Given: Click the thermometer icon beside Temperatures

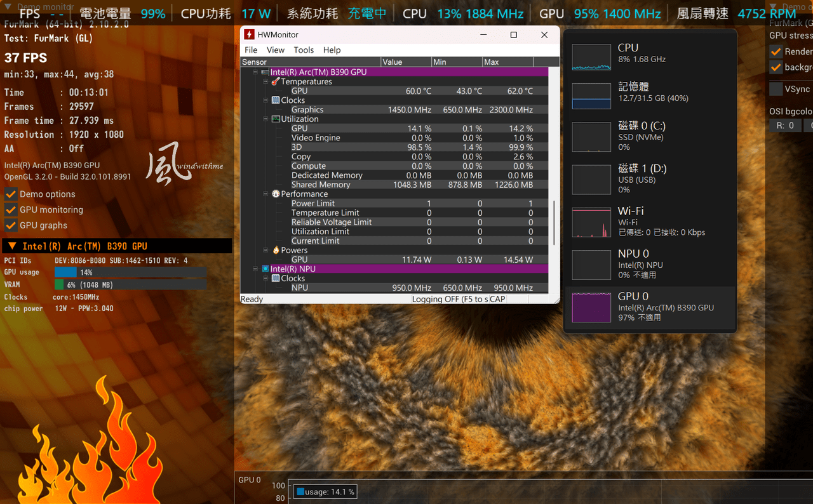Looking at the screenshot, I should tap(276, 81).
